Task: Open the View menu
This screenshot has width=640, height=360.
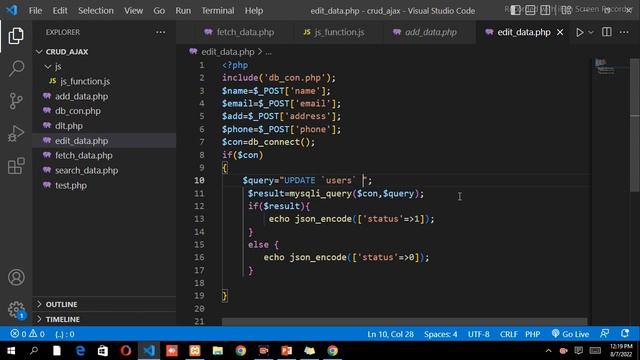Action: click(133, 11)
